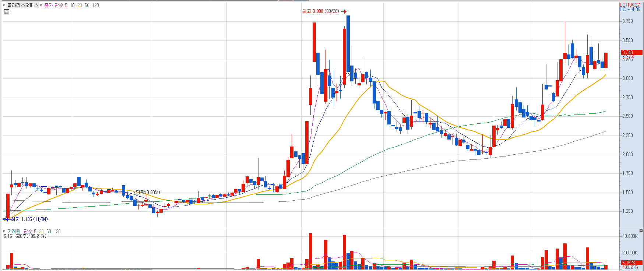Select the price 60-day moving average label
The height and width of the screenshot is (271, 644).
87,5
